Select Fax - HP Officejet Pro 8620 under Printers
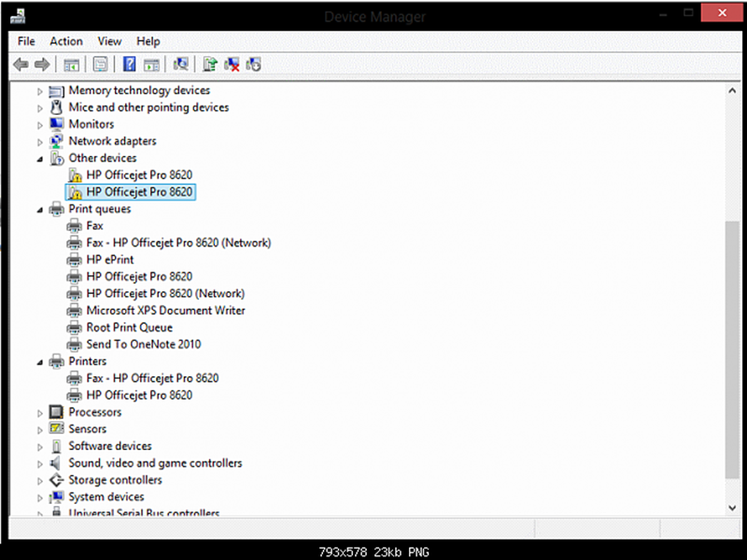 pyautogui.click(x=152, y=378)
